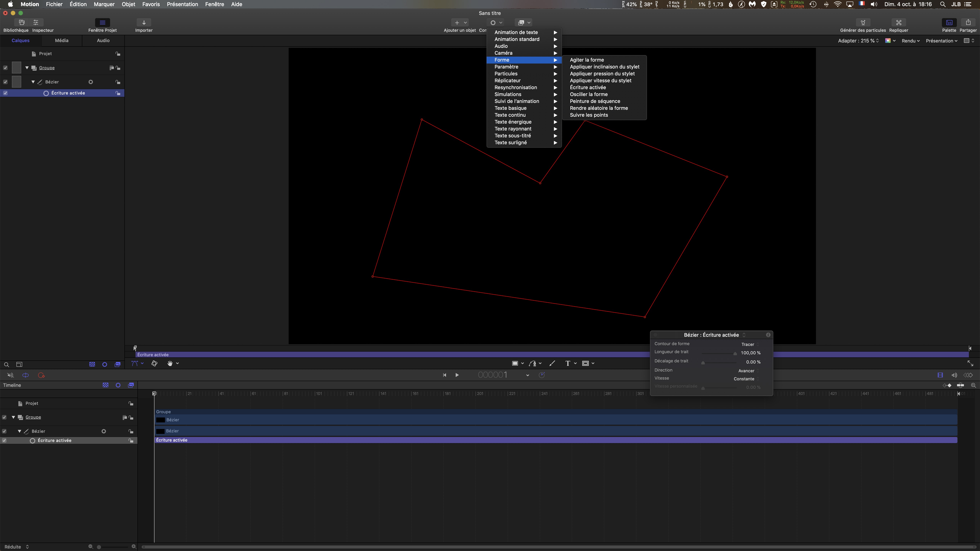
Task: Open the Partager share icon
Action: [x=968, y=22]
